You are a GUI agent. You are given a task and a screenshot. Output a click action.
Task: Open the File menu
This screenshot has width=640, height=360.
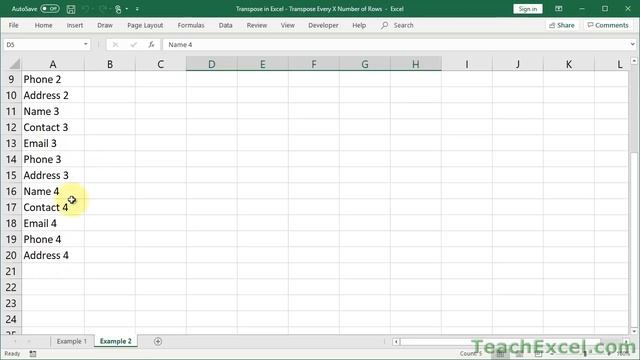click(x=13, y=25)
